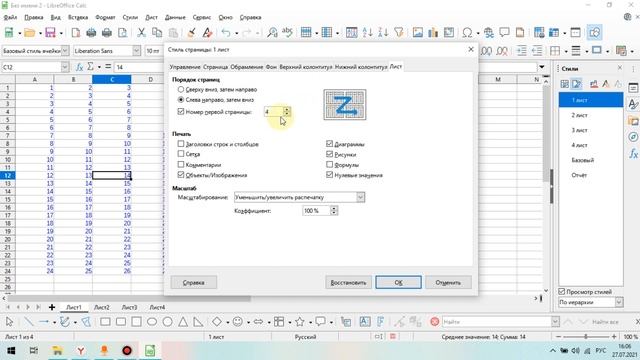Switch to 'Обрамление' tab
The image size is (640, 360).
tap(247, 67)
